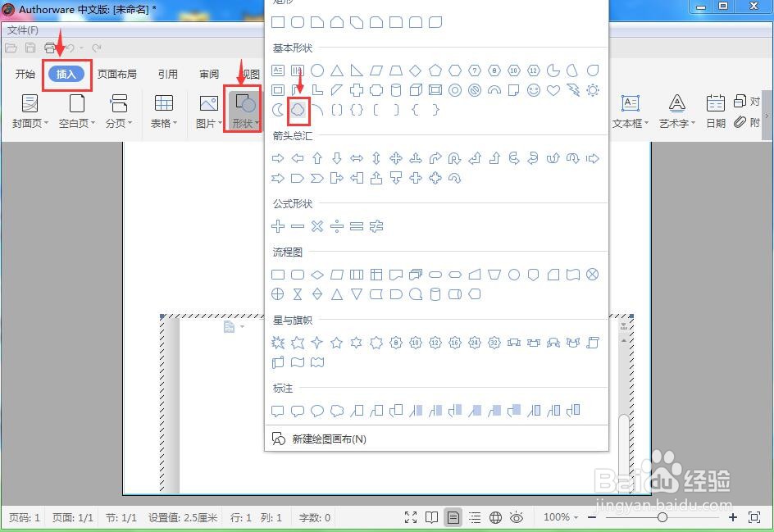Select the donut ring basic shape
The height and width of the screenshot is (532, 774).
[454, 90]
